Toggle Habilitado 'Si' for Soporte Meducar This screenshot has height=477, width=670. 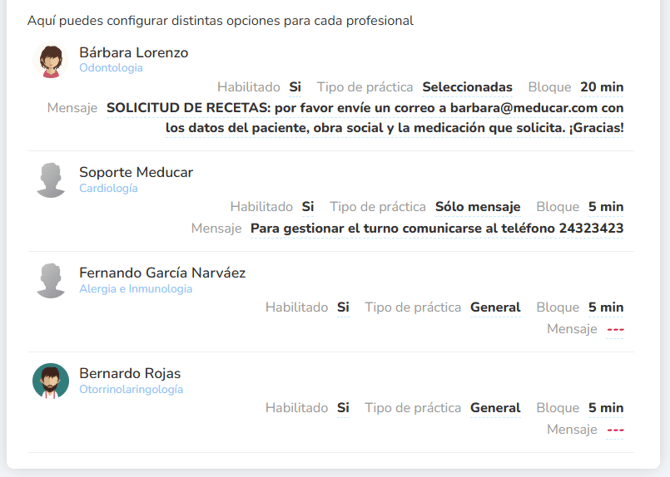(308, 207)
